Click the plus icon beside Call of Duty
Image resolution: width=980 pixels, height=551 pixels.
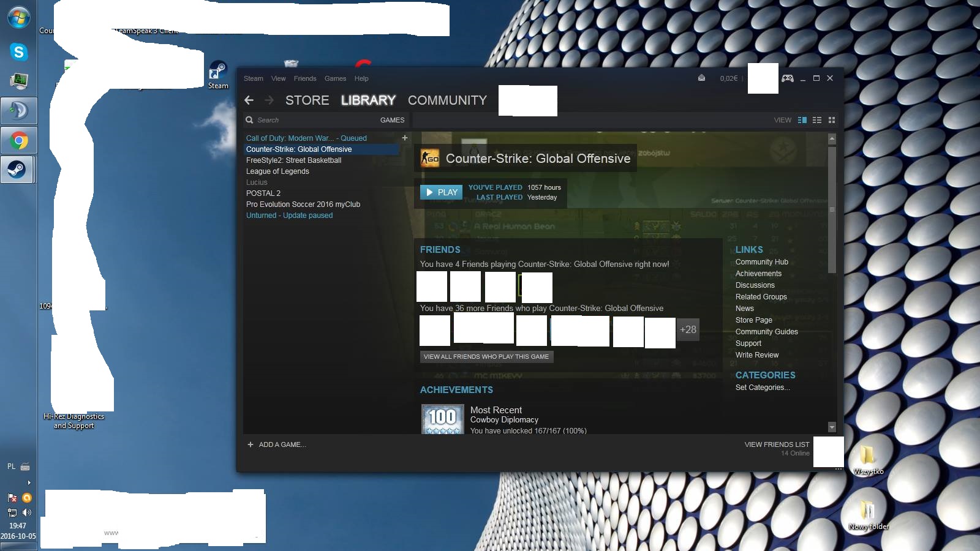point(404,138)
